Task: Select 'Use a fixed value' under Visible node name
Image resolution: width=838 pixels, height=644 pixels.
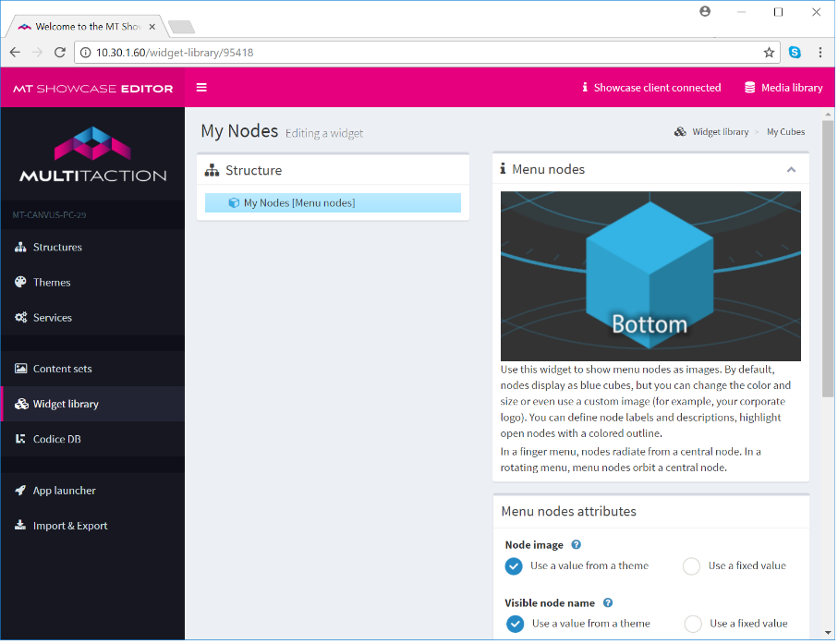Action: 691,623
